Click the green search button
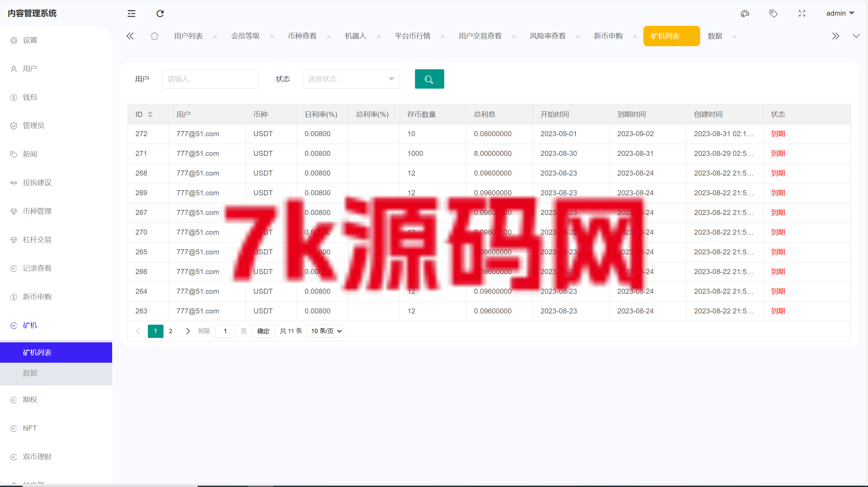This screenshot has height=487, width=868. click(x=429, y=79)
